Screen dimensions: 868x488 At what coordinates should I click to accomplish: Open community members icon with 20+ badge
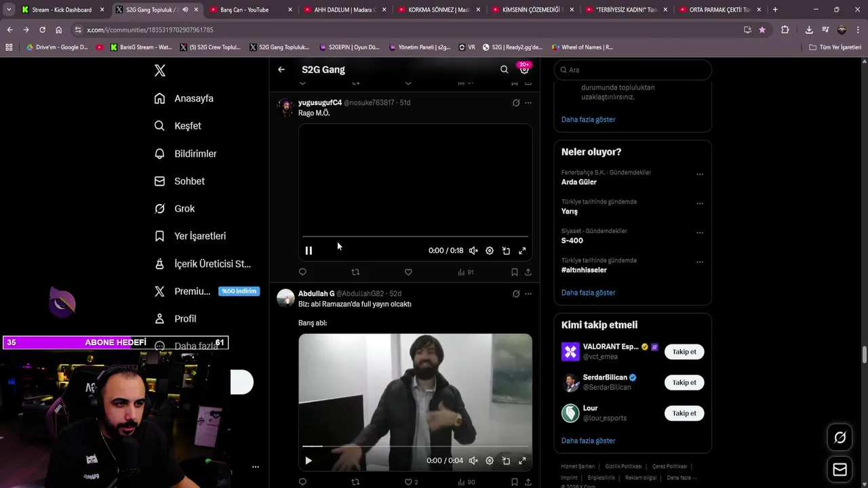pyautogui.click(x=524, y=69)
